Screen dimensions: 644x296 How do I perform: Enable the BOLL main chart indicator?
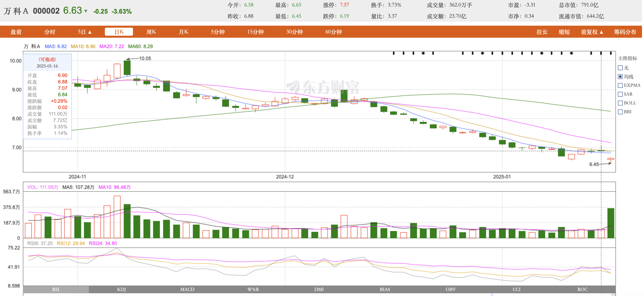[620, 103]
